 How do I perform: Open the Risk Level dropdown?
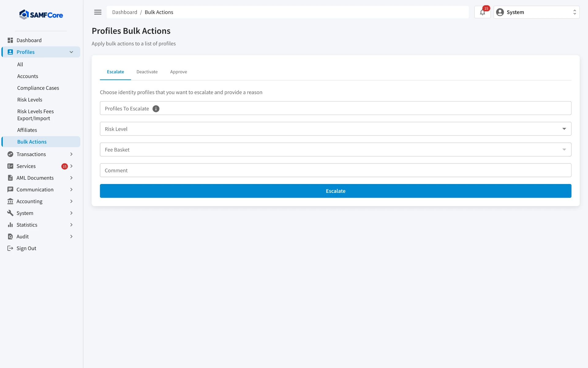click(x=335, y=129)
